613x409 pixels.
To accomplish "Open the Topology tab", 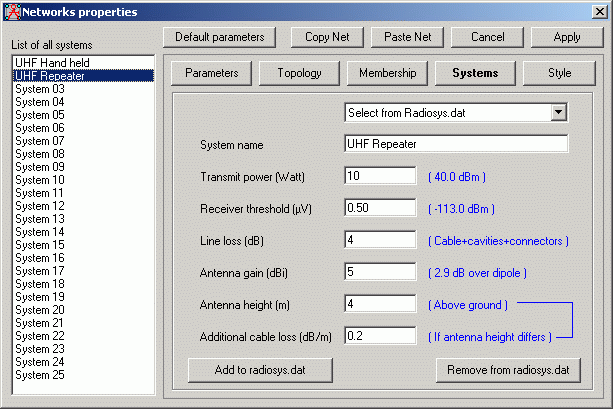I will pos(299,73).
